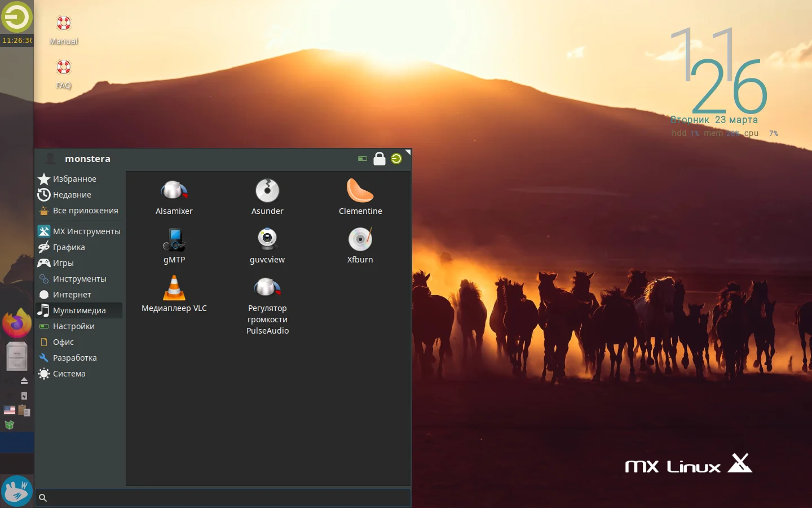The width and height of the screenshot is (812, 508).
Task: Open the Офис category
Action: [80, 342]
